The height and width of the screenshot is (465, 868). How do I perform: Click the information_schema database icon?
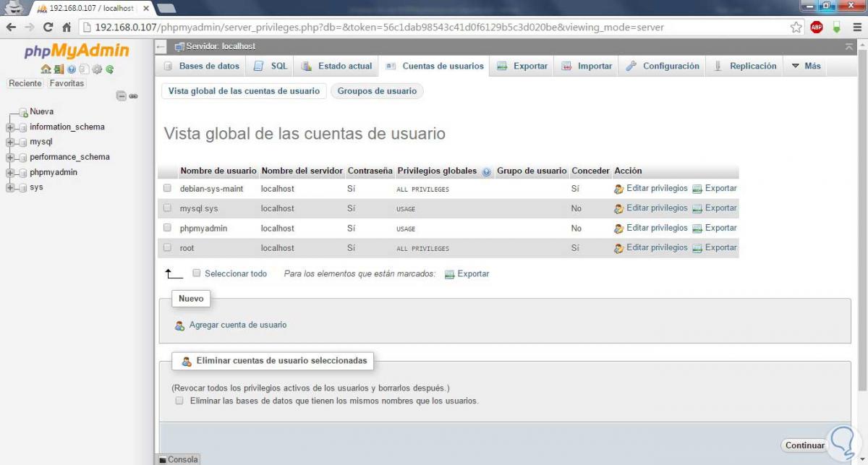point(23,127)
